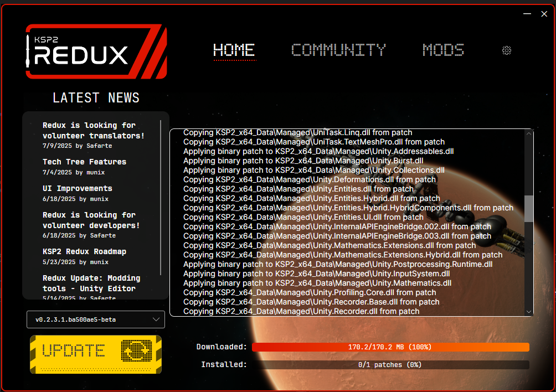Click log line mentioning UniTask.TextMeshPro.dll
This screenshot has height=392, width=556.
tap(314, 142)
